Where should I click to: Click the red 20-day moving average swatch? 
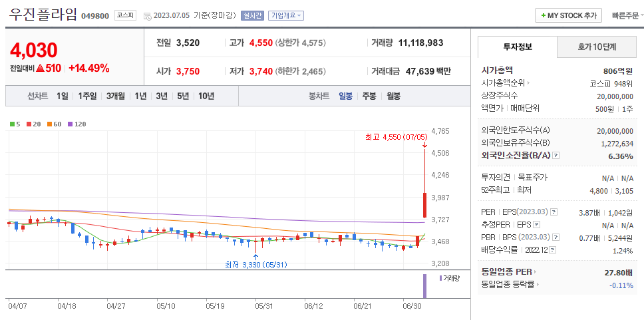[29, 124]
